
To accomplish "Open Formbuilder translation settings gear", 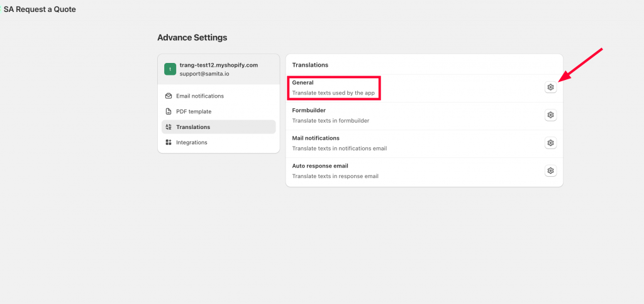I will tap(550, 115).
